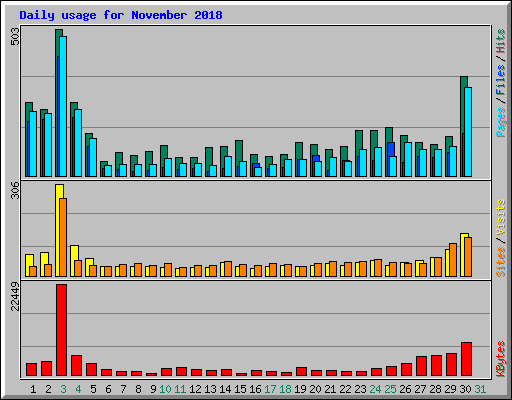Select the red KBytes bar for day 1
Viewport: 512px width, 400px height.
pos(31,370)
